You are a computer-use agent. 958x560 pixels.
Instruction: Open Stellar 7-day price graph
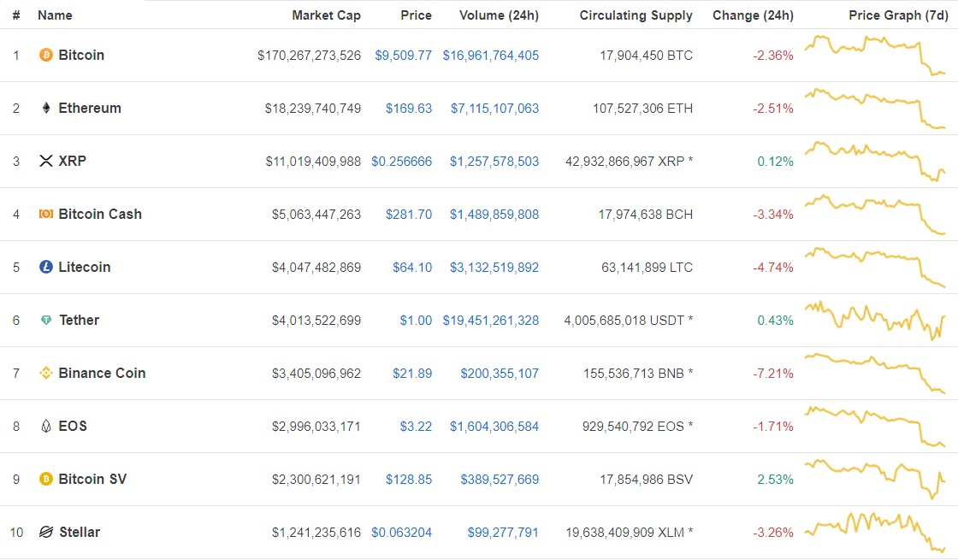(x=875, y=532)
